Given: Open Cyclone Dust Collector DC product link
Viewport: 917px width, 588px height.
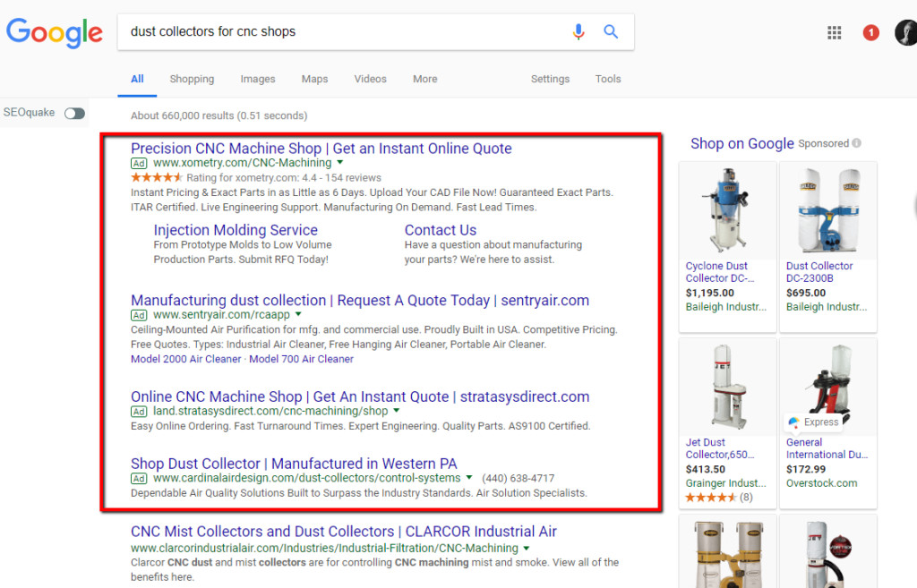Looking at the screenshot, I should pyautogui.click(x=720, y=272).
